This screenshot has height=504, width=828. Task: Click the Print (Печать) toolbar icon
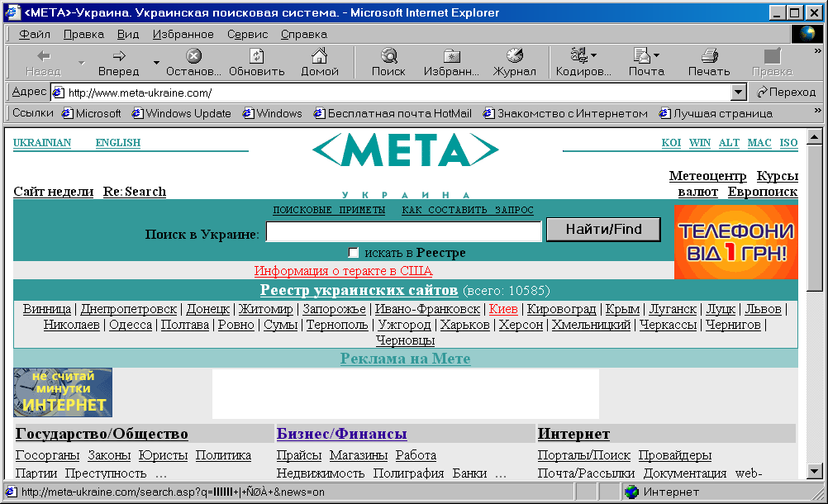[x=709, y=55]
